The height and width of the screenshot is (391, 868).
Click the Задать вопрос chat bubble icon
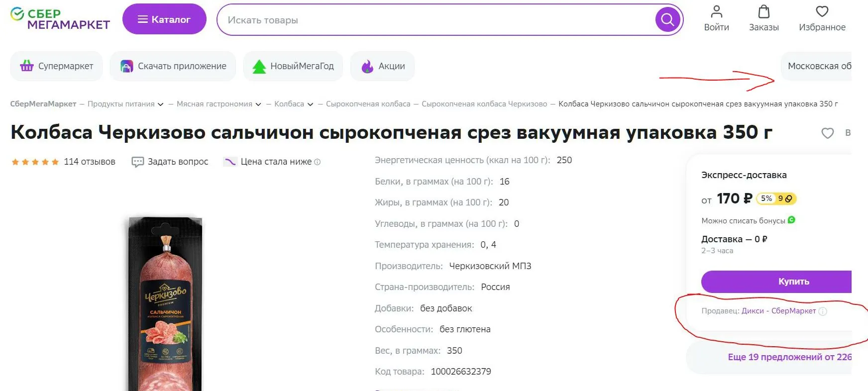tap(137, 162)
